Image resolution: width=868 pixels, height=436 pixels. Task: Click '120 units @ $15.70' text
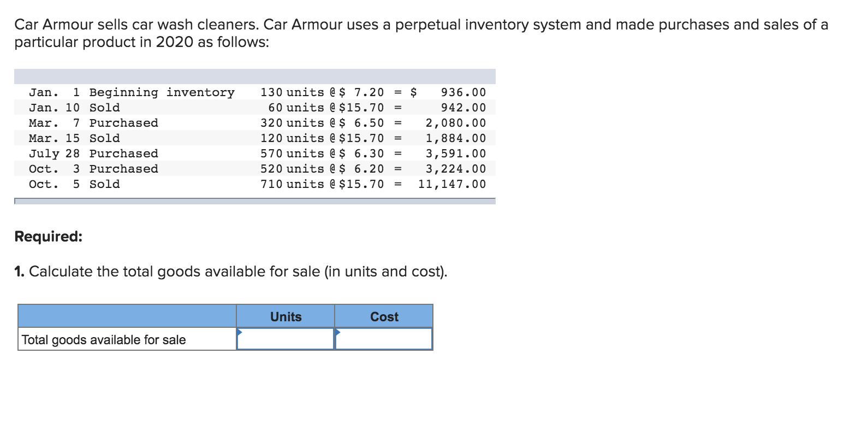[322, 138]
